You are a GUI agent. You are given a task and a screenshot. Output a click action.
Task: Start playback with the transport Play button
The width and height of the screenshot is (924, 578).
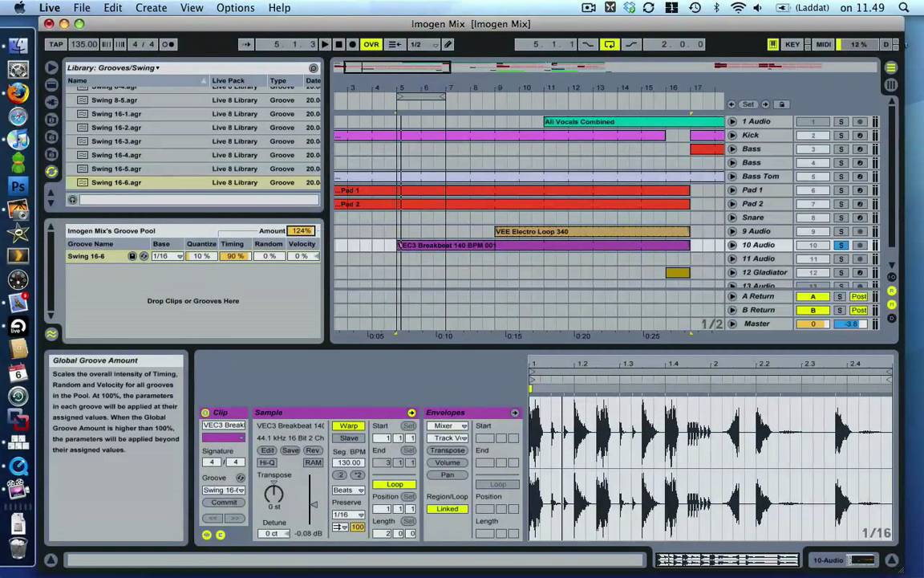[x=325, y=44]
